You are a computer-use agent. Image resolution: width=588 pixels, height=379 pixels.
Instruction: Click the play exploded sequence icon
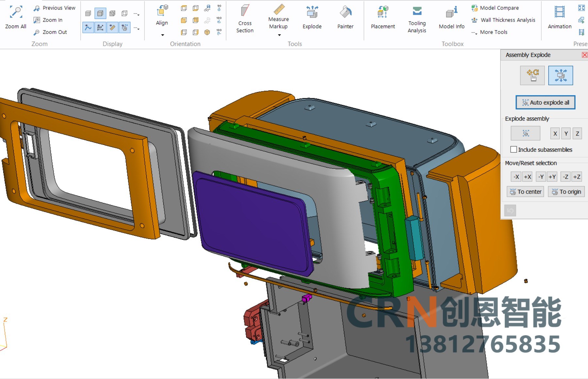tap(581, 20)
